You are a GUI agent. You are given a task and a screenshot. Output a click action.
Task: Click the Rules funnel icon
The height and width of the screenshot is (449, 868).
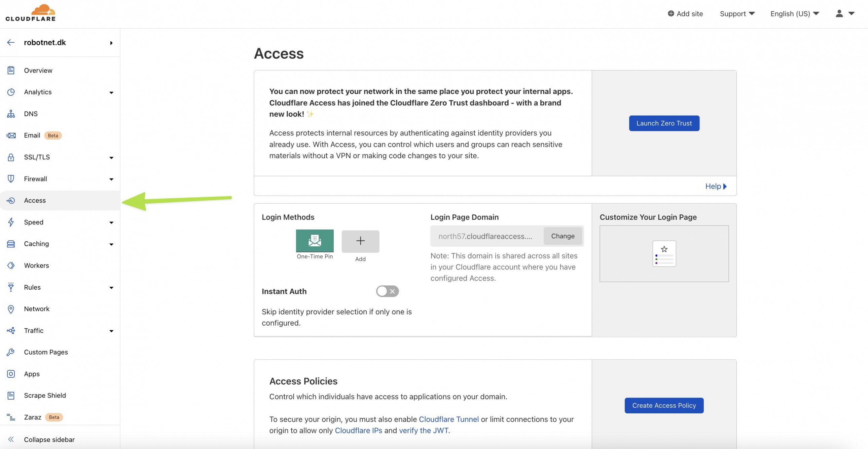click(11, 287)
